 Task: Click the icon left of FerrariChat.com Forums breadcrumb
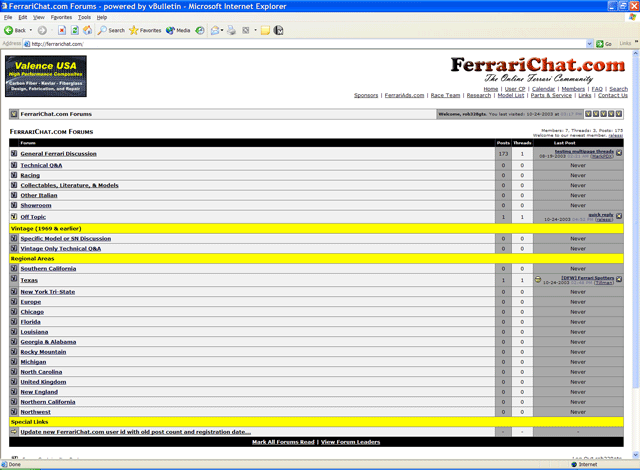[x=14, y=114]
